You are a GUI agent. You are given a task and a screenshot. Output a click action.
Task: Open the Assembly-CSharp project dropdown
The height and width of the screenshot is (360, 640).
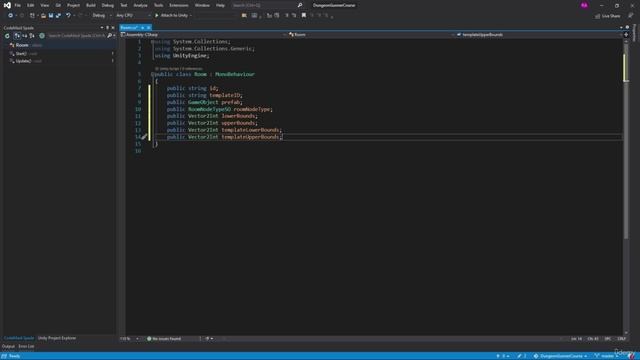(203, 35)
